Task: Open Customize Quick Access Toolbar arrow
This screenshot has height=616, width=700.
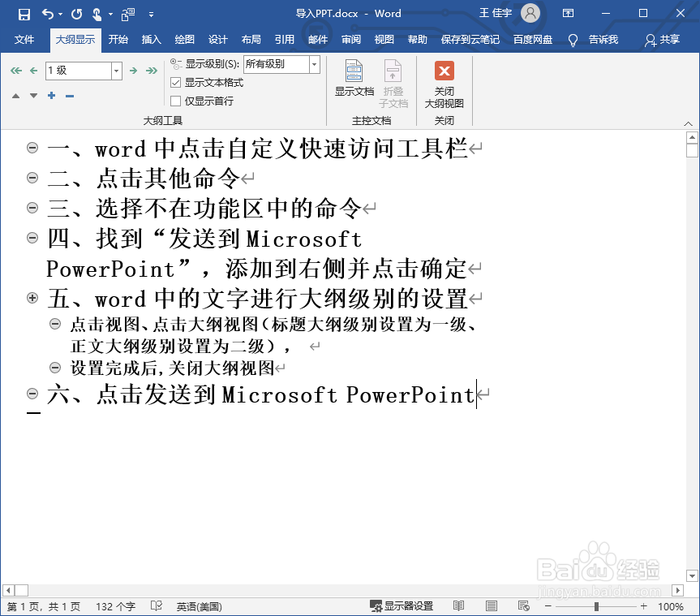Action: point(152,15)
